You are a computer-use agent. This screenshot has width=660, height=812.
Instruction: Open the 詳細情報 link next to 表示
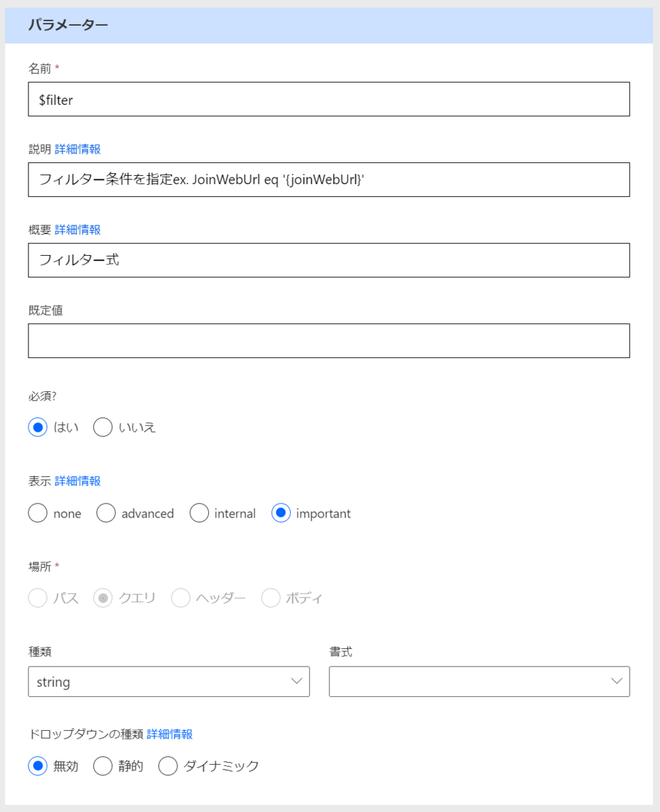[x=78, y=481]
